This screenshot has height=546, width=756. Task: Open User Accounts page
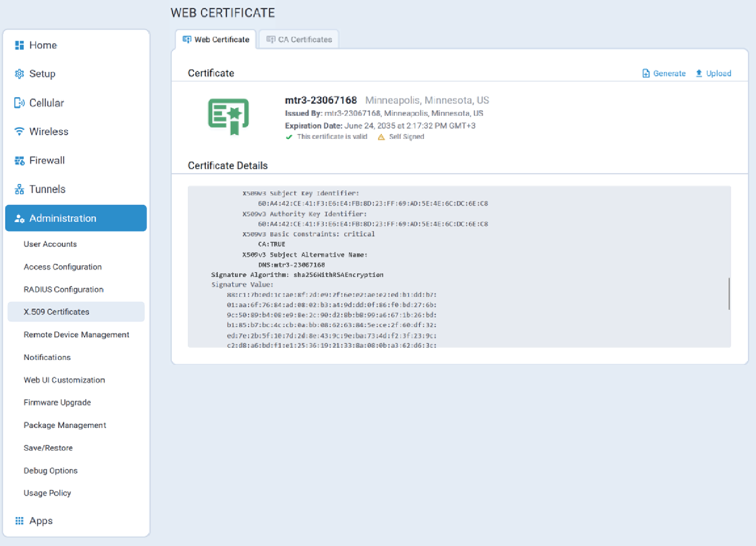(x=50, y=244)
